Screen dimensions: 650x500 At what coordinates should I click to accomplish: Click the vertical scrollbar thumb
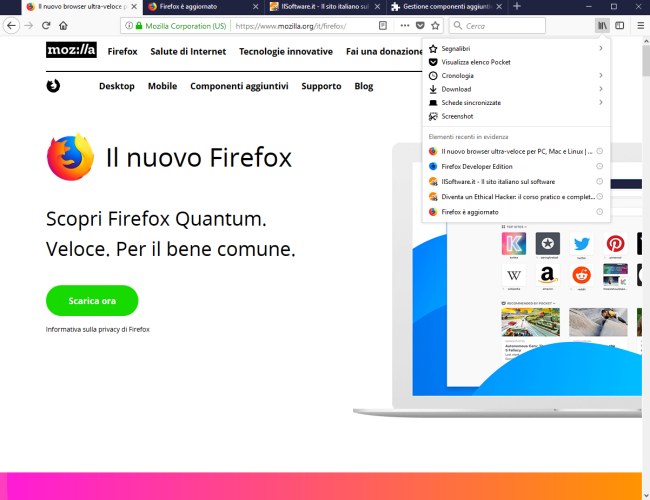(646, 61)
